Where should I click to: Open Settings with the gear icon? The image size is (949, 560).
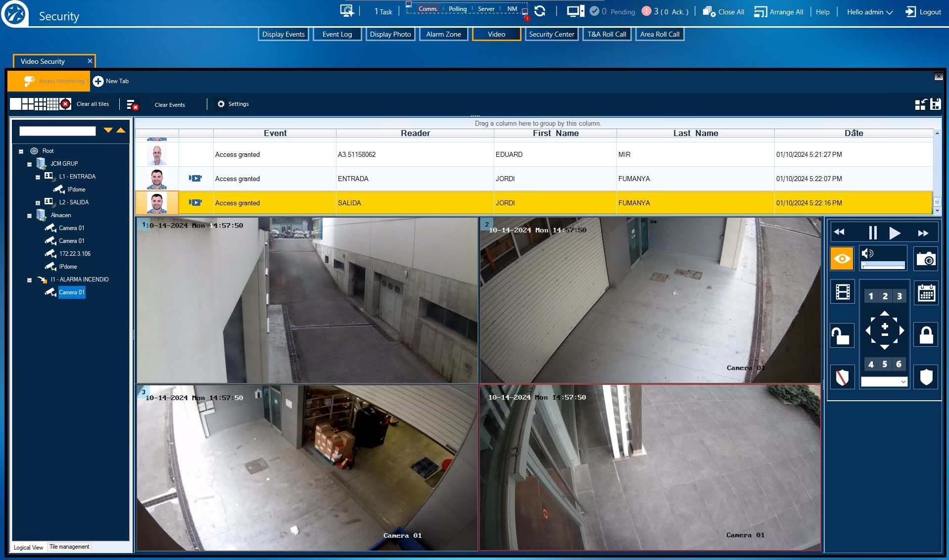click(x=221, y=104)
